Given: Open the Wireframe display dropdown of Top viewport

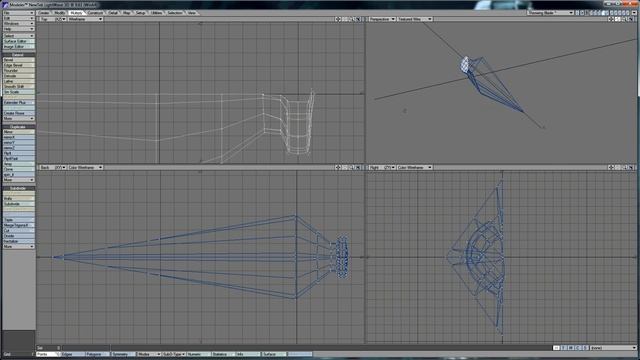Looking at the screenshot, I should coord(85,19).
